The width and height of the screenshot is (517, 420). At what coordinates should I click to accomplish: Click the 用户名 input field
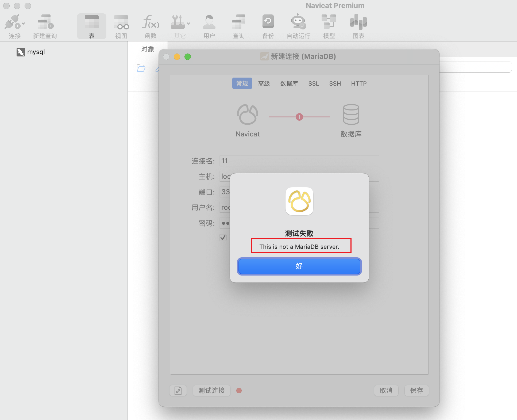299,207
